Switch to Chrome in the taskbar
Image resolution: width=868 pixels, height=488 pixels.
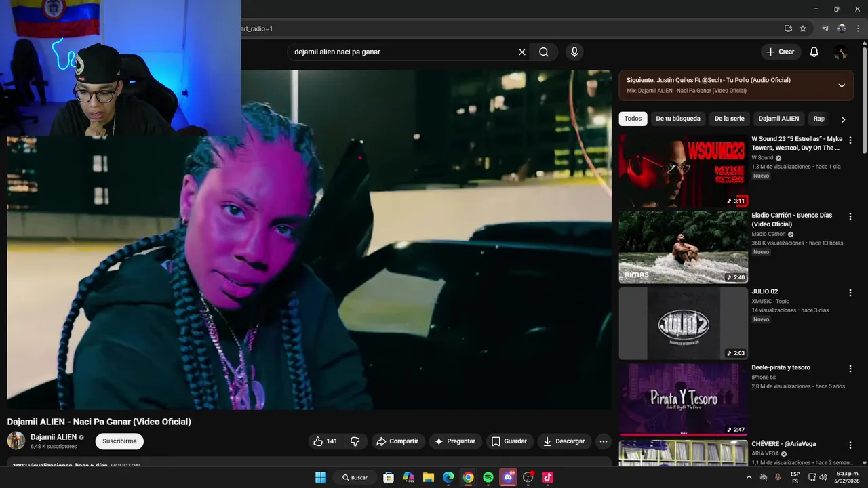(468, 477)
